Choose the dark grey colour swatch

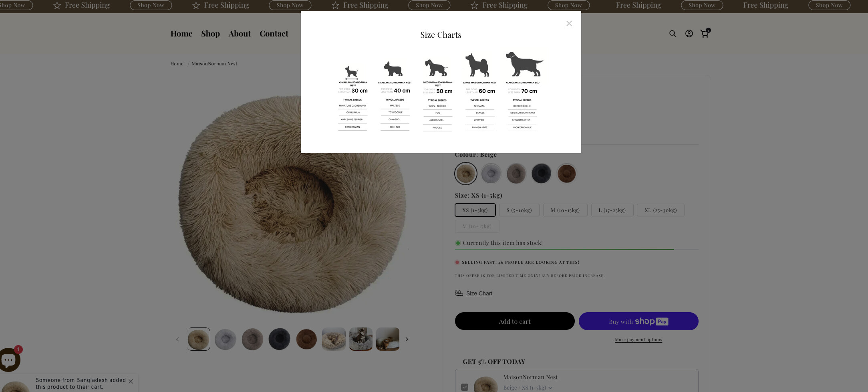(541, 174)
